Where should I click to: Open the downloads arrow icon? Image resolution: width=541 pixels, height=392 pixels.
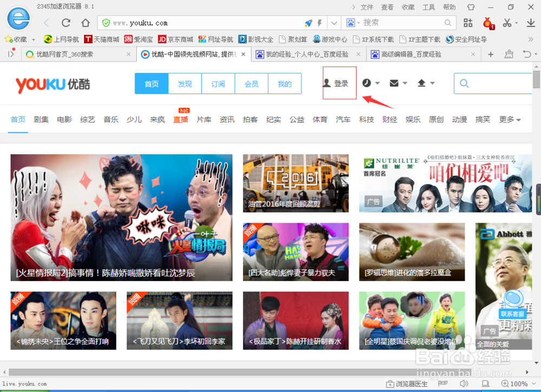[531, 23]
